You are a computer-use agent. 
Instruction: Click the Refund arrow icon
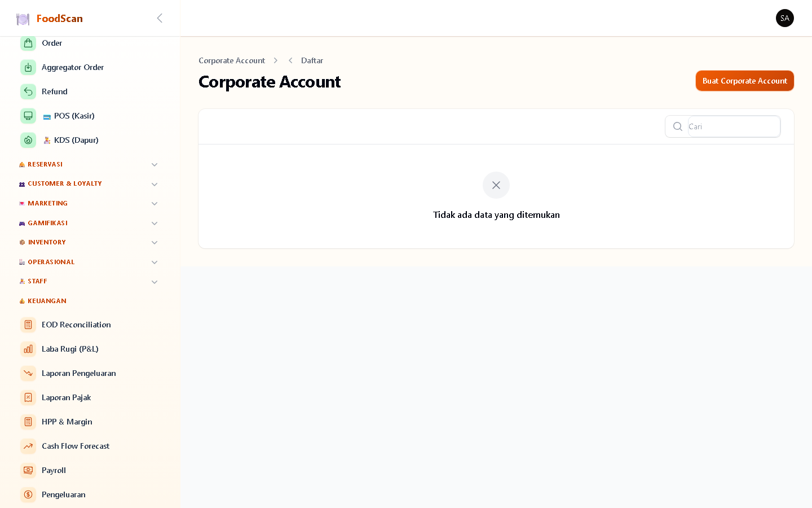coord(28,91)
